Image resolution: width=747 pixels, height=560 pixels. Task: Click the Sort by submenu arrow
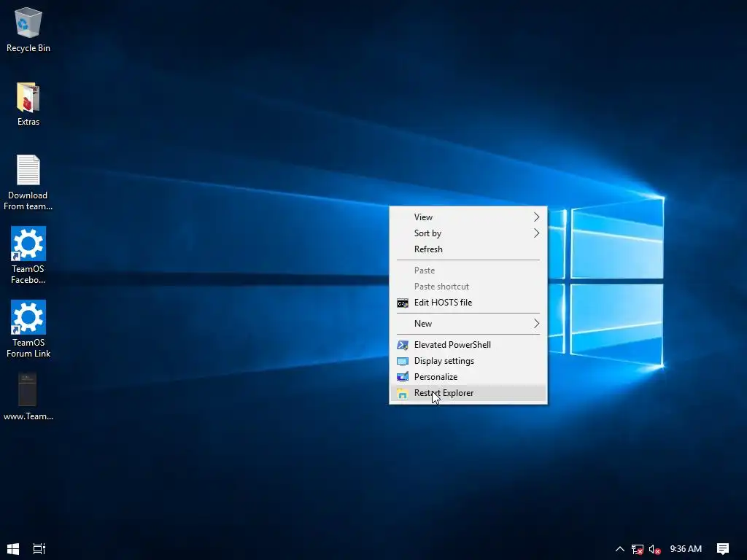[x=536, y=233]
